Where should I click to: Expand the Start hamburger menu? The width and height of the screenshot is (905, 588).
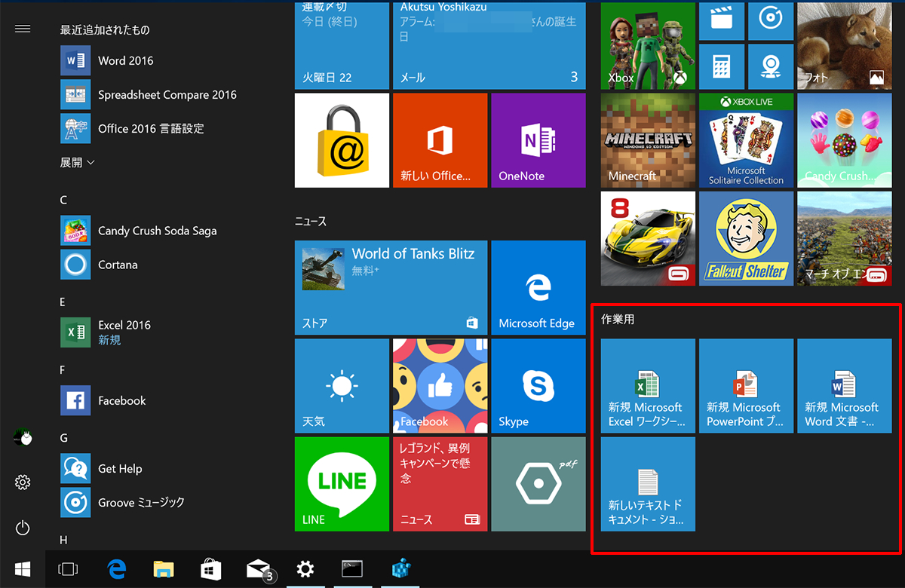click(x=23, y=29)
